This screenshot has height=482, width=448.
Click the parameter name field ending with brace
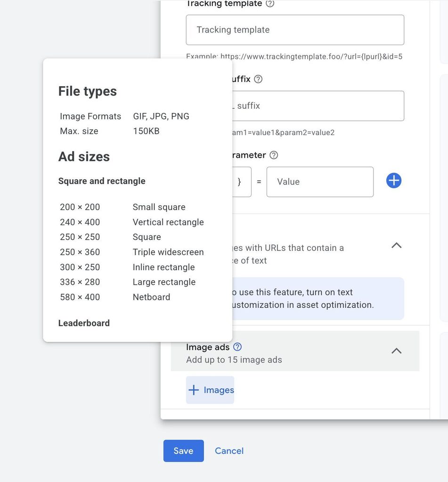point(242,182)
